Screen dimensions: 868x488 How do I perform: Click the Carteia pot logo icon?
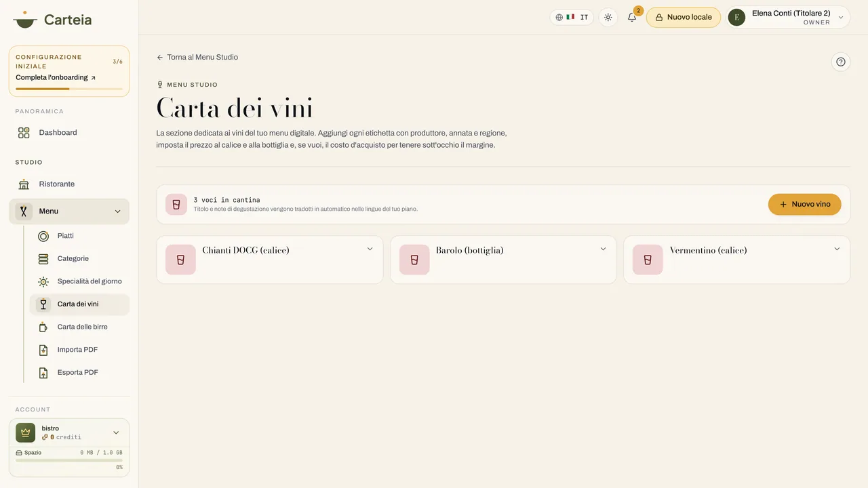pyautogui.click(x=25, y=19)
